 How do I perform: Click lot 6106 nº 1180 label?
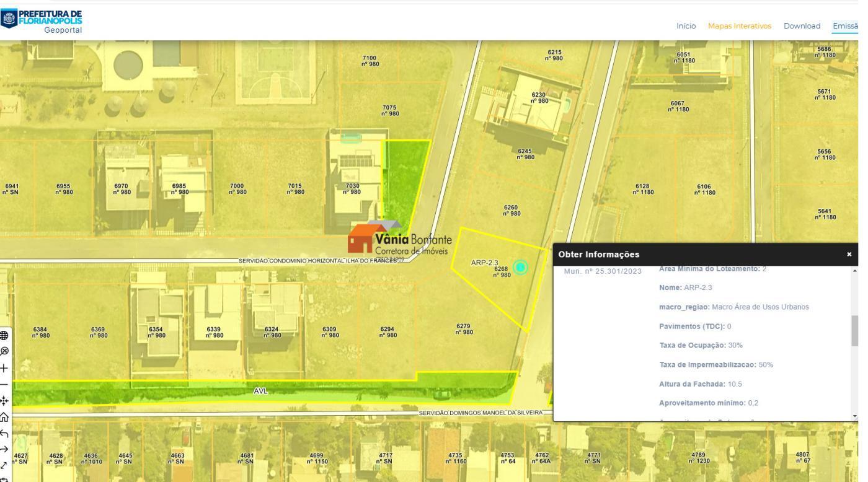click(x=704, y=189)
